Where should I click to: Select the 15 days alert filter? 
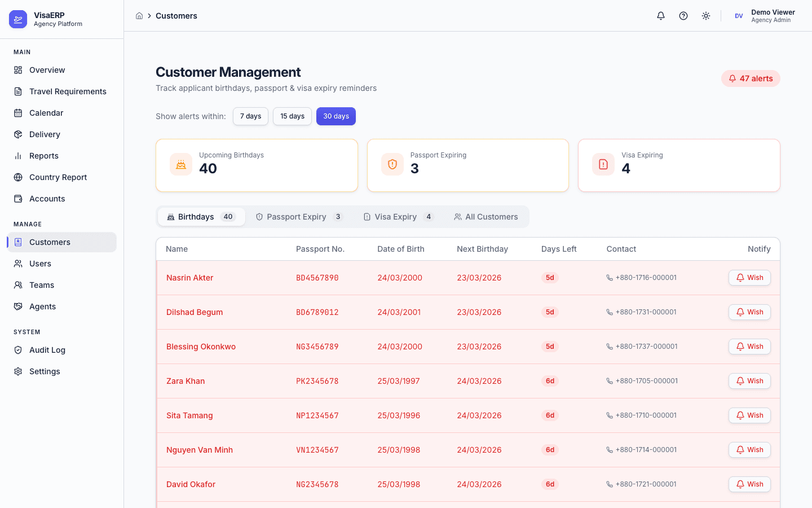[x=292, y=116]
